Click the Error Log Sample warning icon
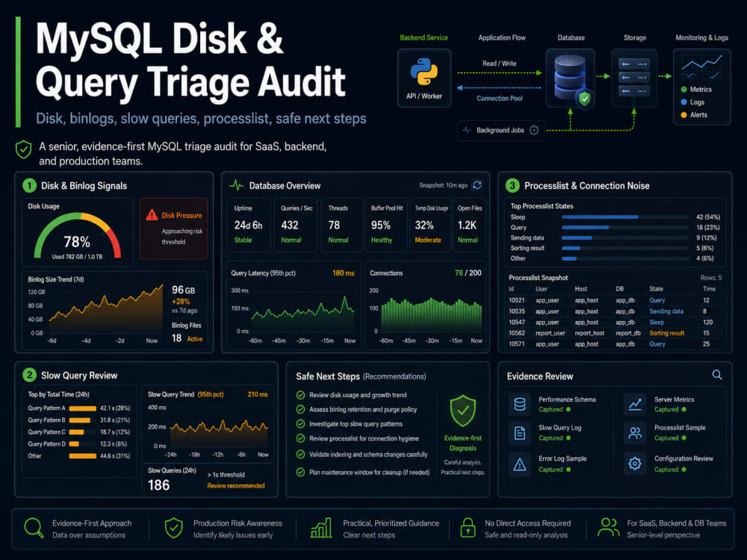Image resolution: width=747 pixels, height=560 pixels. (520, 464)
